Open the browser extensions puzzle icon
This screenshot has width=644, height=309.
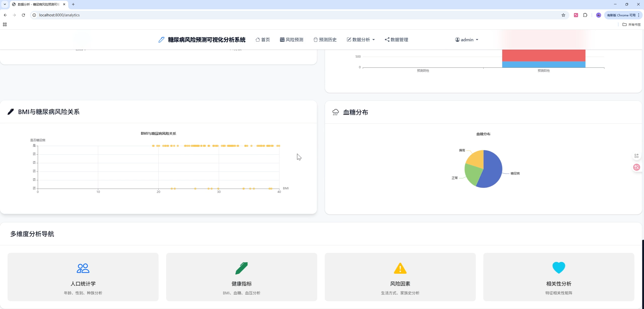[x=585, y=15]
